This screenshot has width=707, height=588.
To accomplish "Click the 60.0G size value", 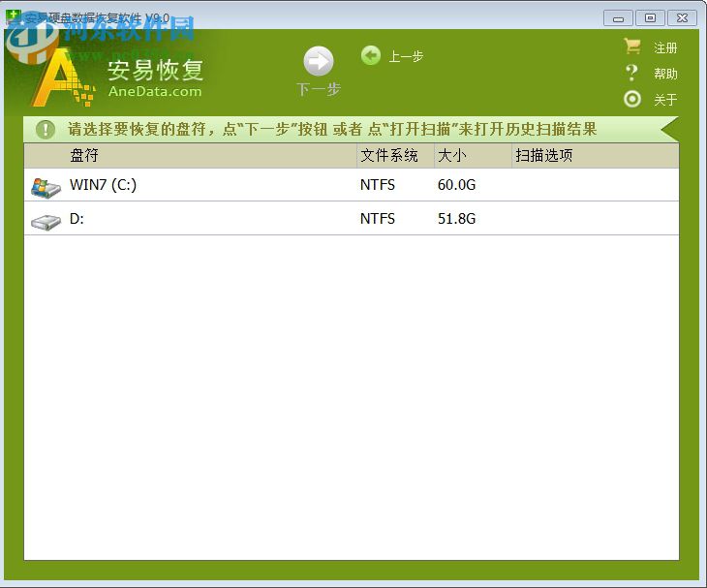I will pyautogui.click(x=456, y=185).
